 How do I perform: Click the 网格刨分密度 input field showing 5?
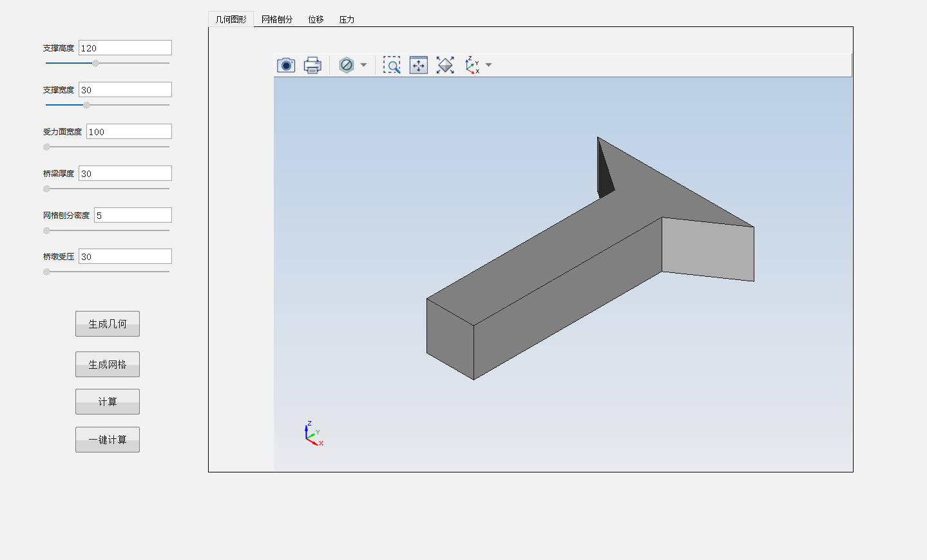(133, 215)
